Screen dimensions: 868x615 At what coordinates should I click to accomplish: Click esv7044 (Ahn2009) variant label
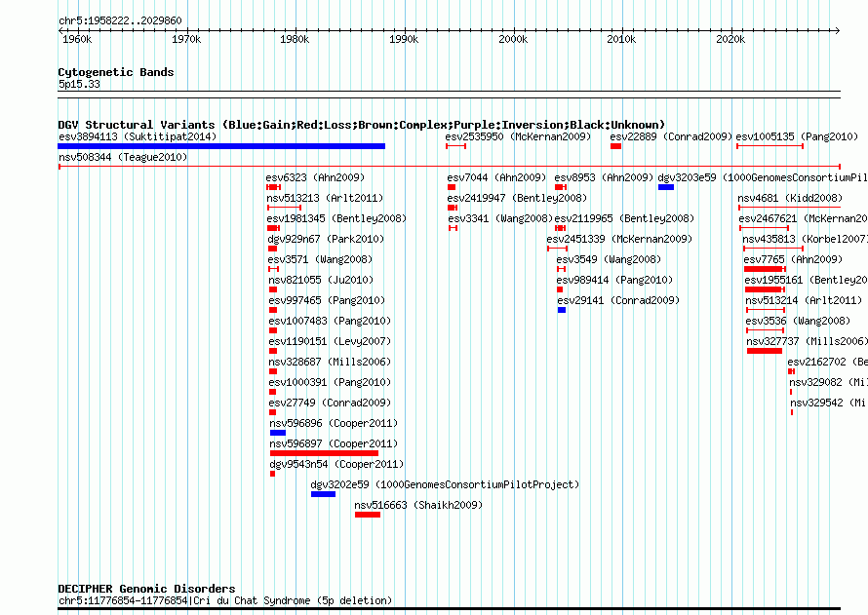coord(496,177)
